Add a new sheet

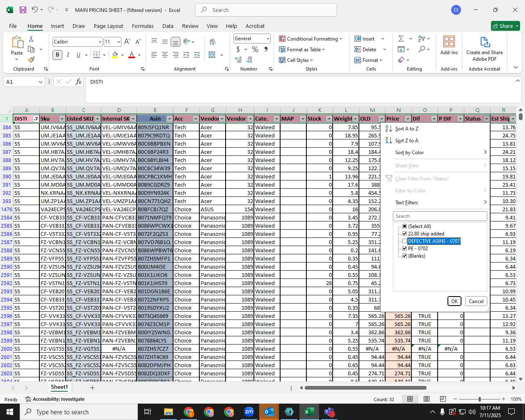(x=92, y=388)
